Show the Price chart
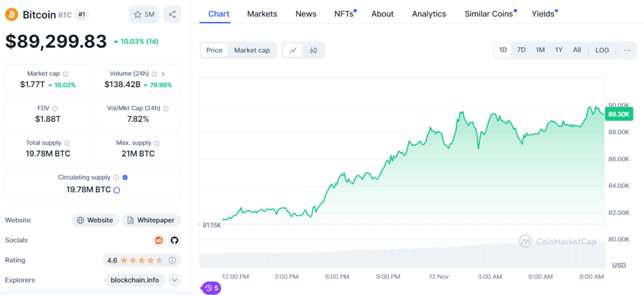This screenshot has height=295, width=644. tap(214, 50)
